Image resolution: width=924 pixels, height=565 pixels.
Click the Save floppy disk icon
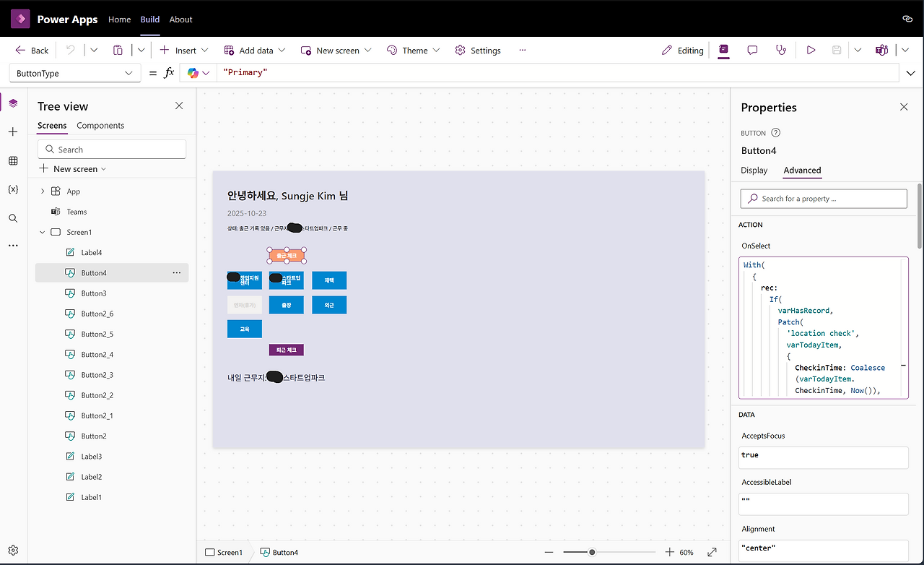[x=837, y=50]
